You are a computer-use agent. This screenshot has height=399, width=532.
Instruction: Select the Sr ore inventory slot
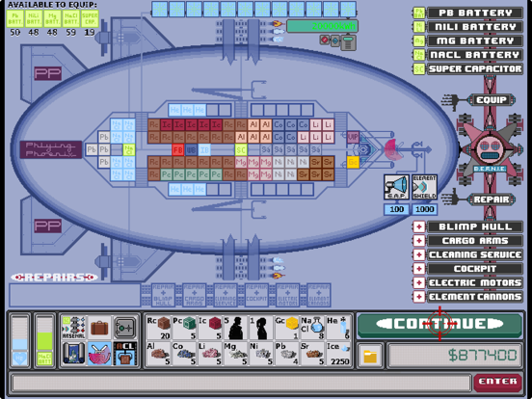click(x=312, y=354)
